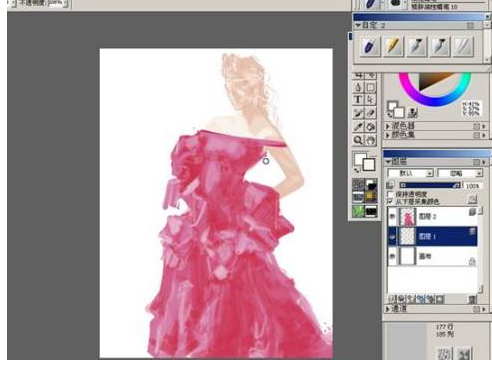
Task: Open the nozzle selector in toolbox
Action: (x=371, y=211)
